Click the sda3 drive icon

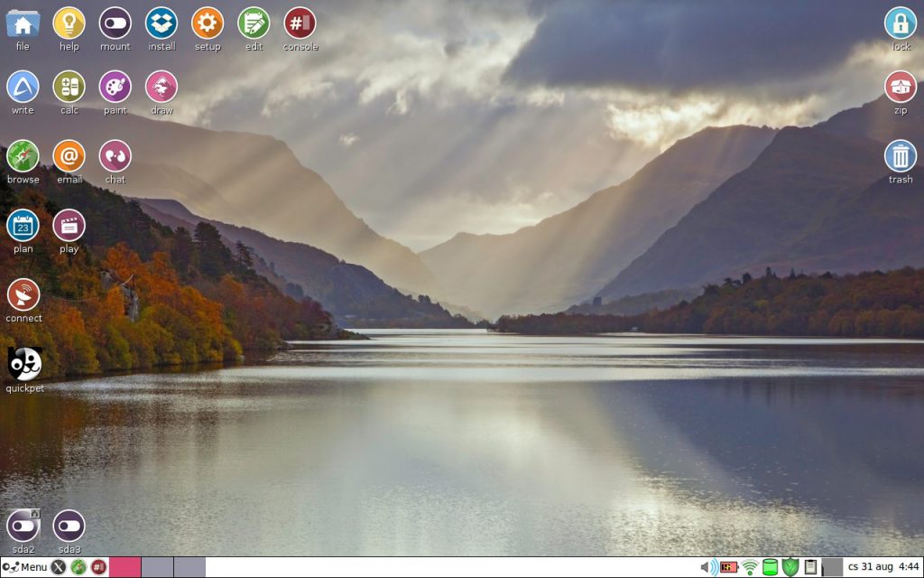[x=69, y=526]
